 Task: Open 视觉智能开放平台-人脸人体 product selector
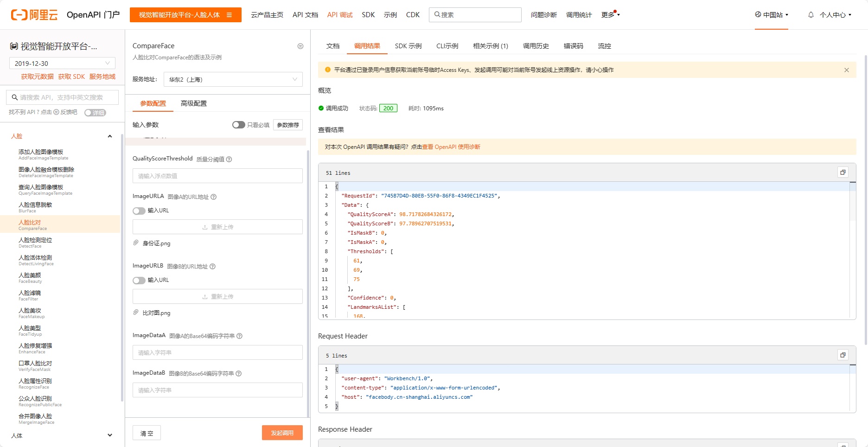click(185, 15)
